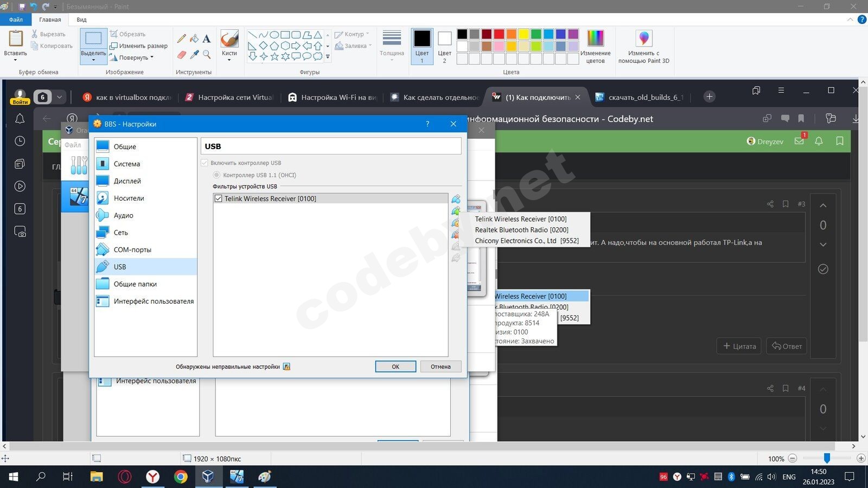868x488 pixels.
Task: Open the Paste options dropdown arrow
Action: click(15, 60)
